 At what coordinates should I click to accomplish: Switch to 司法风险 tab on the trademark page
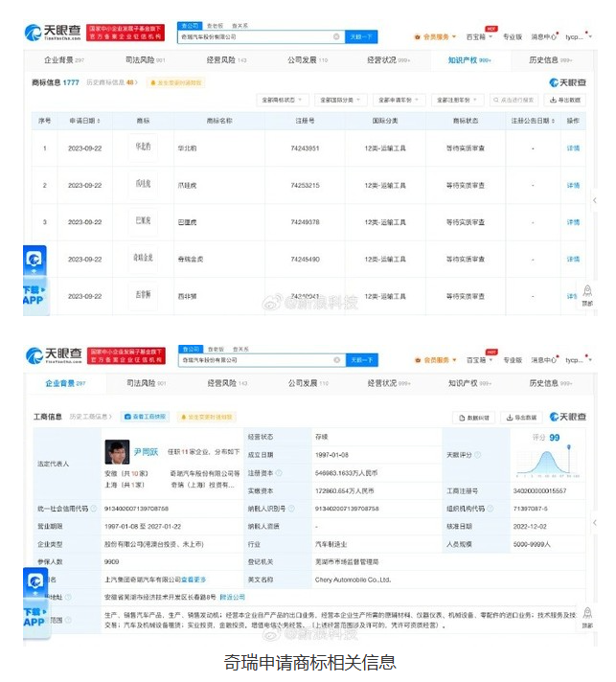coord(146,60)
